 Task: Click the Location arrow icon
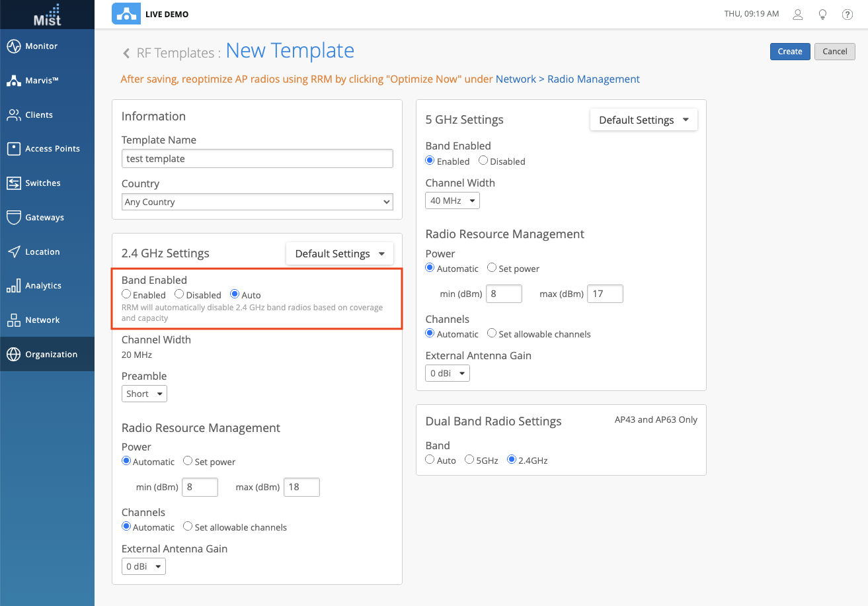14,252
